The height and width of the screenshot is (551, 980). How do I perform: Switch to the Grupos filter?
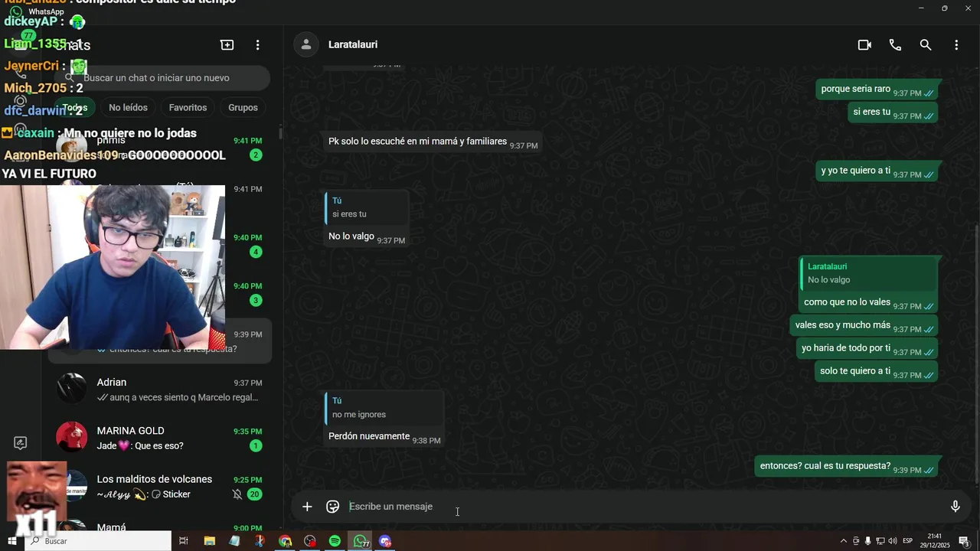[243, 108]
